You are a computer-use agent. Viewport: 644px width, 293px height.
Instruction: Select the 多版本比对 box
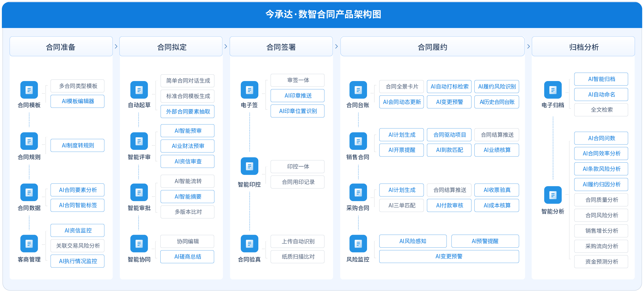pos(188,212)
